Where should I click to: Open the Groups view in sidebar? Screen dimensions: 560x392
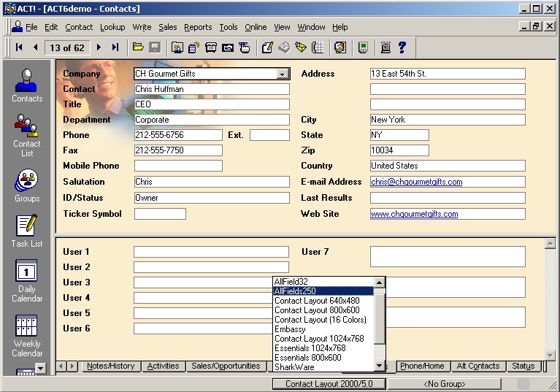tap(27, 185)
